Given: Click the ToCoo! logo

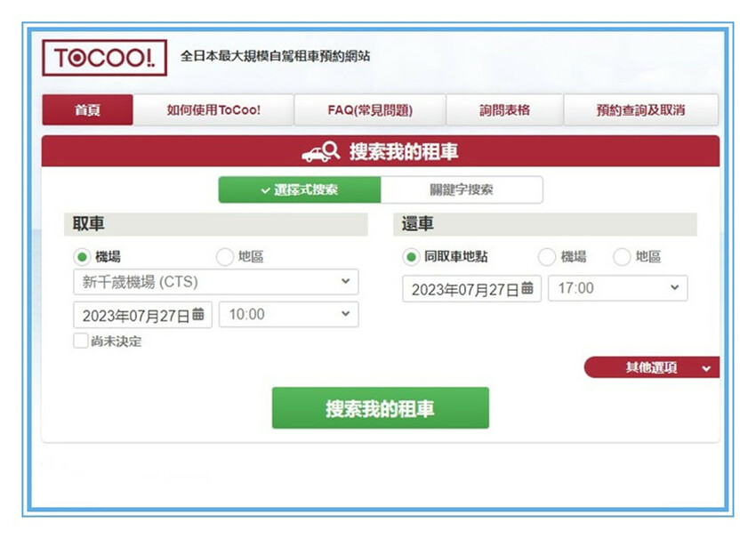Looking at the screenshot, I should [x=104, y=58].
